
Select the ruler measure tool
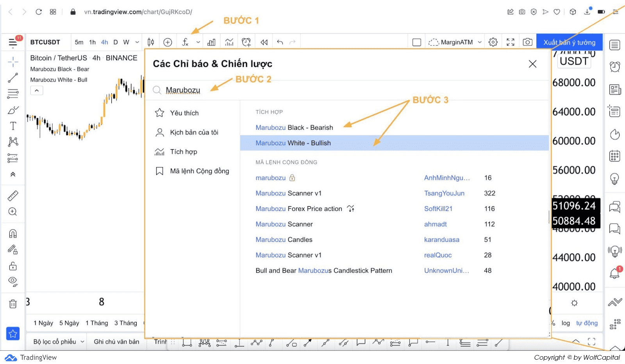pos(13,196)
